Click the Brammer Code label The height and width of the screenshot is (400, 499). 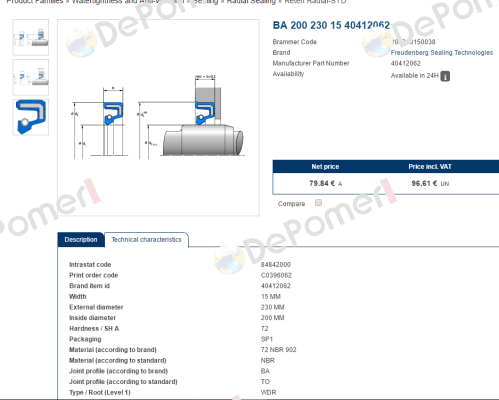(295, 42)
